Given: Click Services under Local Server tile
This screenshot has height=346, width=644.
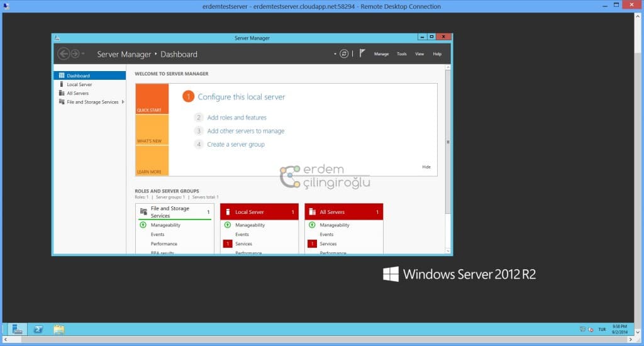Looking at the screenshot, I should (x=243, y=243).
